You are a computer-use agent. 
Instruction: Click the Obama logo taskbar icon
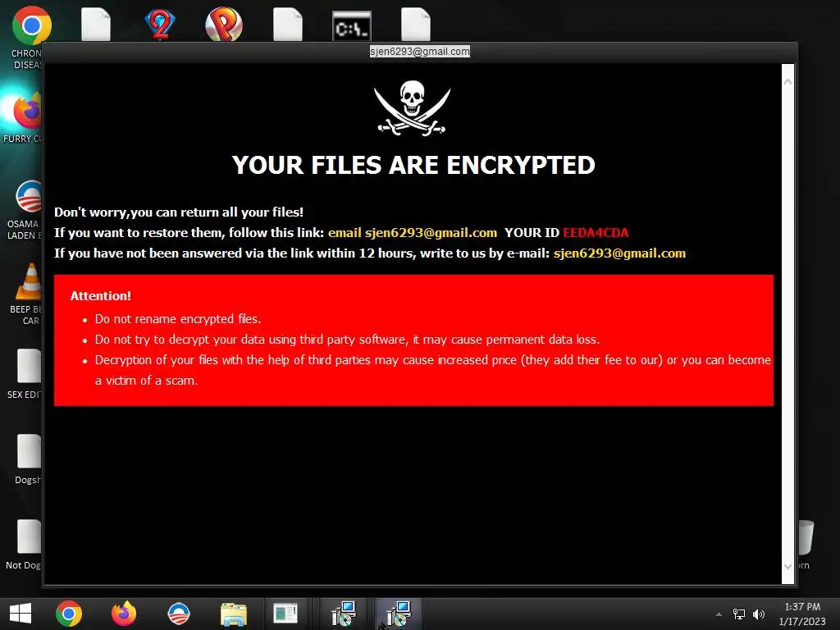[178, 614]
